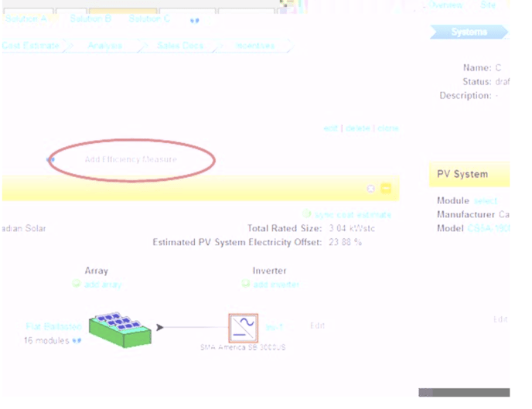
Task: Click the clone link
Action: 388,128
